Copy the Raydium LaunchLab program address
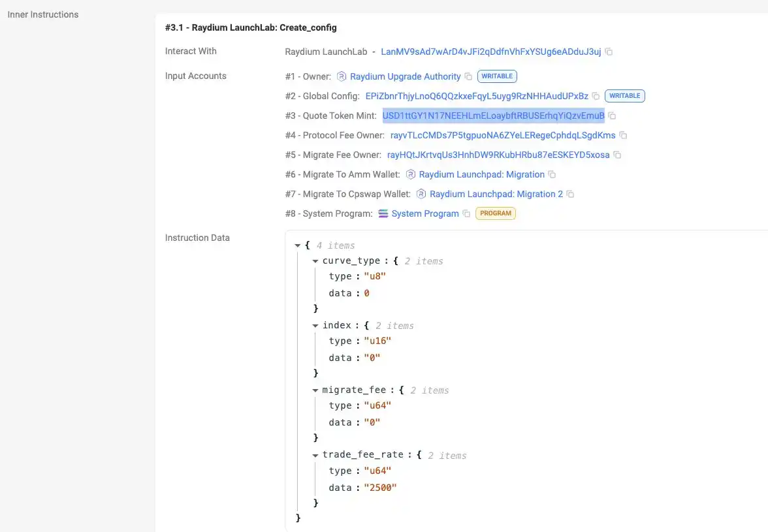 click(609, 52)
